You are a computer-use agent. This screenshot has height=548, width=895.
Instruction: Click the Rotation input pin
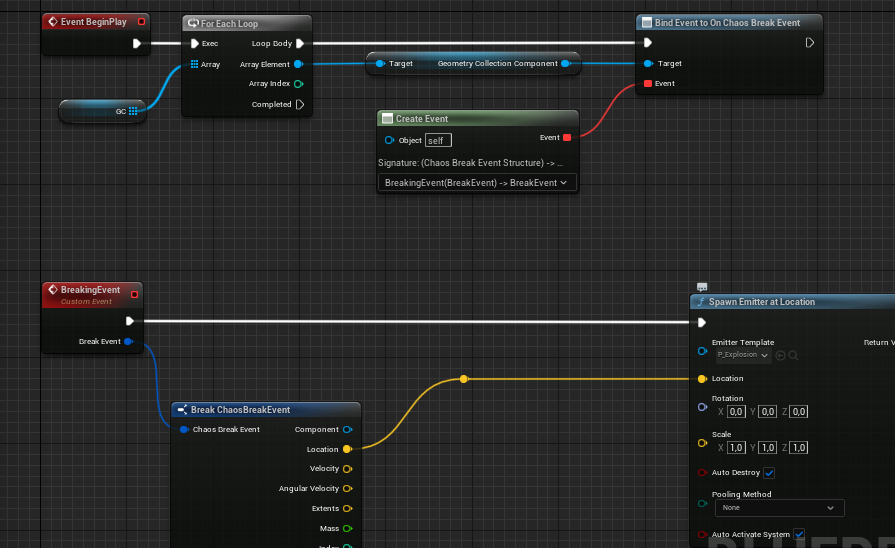click(x=702, y=407)
